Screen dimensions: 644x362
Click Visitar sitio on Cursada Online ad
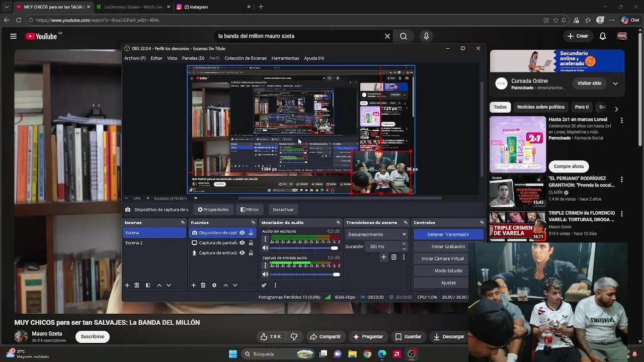click(589, 83)
